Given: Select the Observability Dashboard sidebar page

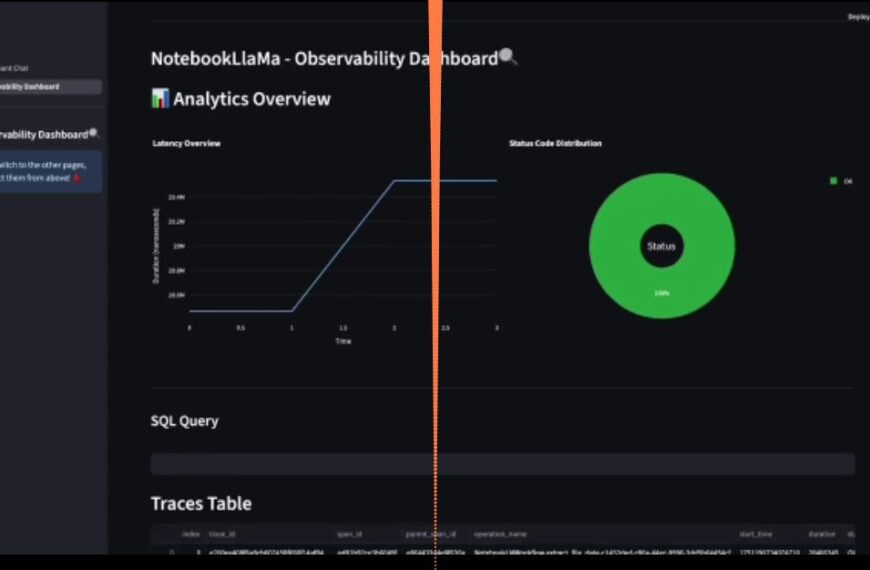Looking at the screenshot, I should click(50, 87).
